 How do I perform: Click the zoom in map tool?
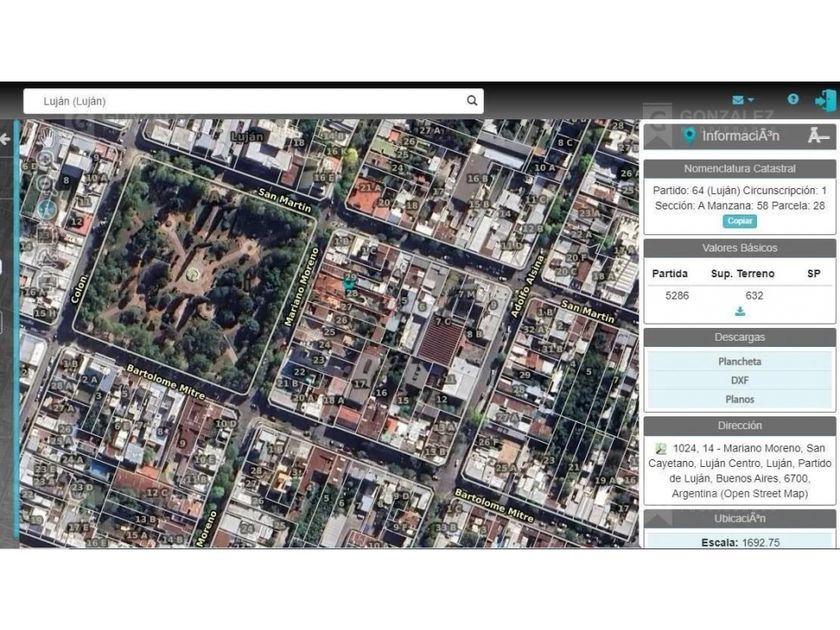[x=46, y=159]
